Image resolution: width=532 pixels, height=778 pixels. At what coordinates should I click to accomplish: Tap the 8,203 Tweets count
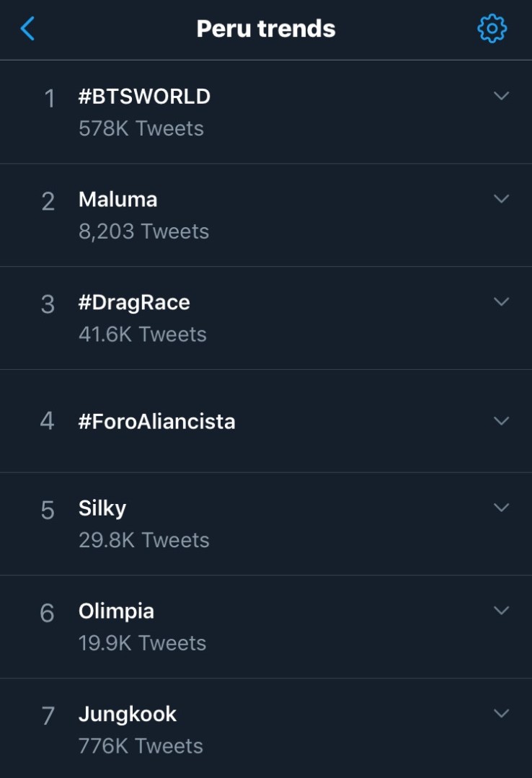coord(143,231)
